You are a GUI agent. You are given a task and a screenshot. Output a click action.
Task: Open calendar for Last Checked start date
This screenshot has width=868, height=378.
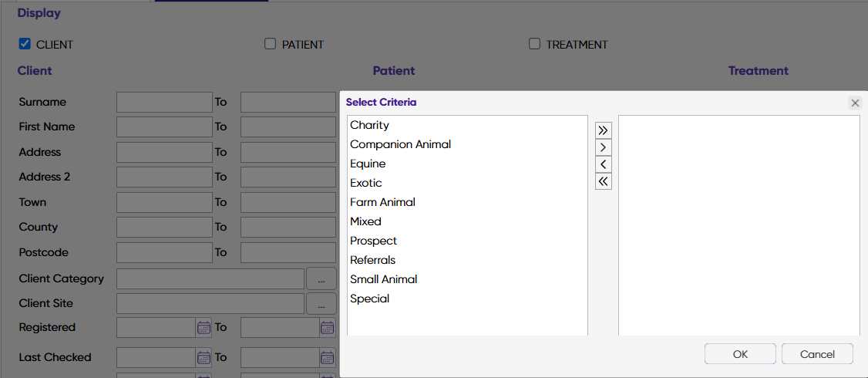point(204,358)
